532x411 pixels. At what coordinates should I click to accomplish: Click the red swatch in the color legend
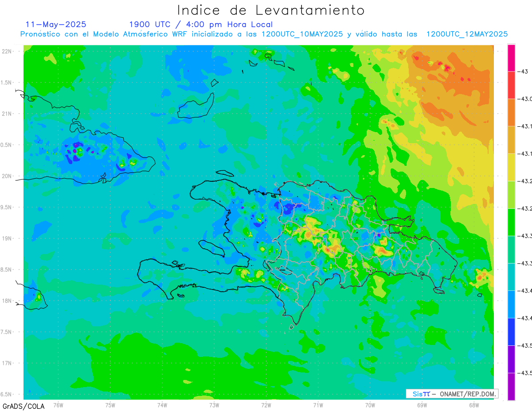pyautogui.click(x=511, y=85)
